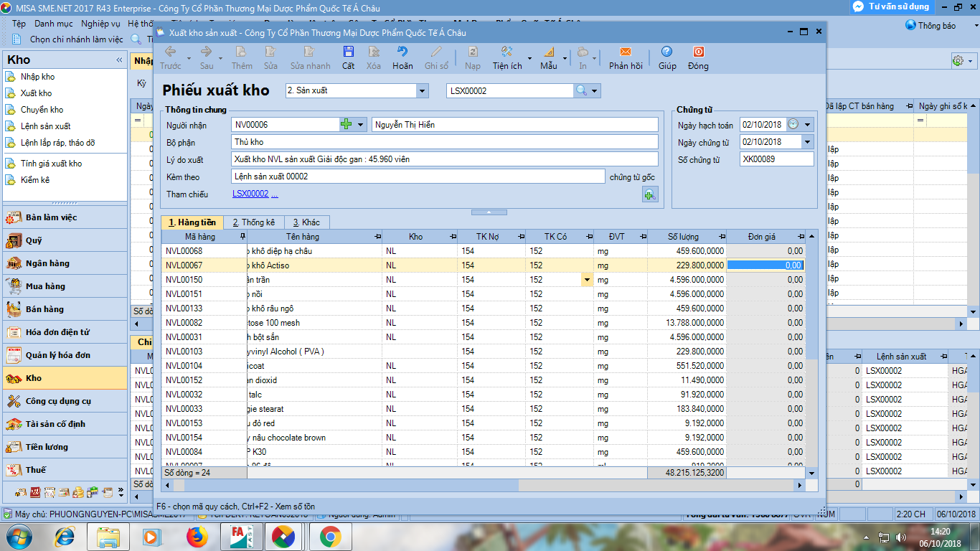Open Firefox from the Windows taskbar
The image size is (980, 551).
point(196,536)
